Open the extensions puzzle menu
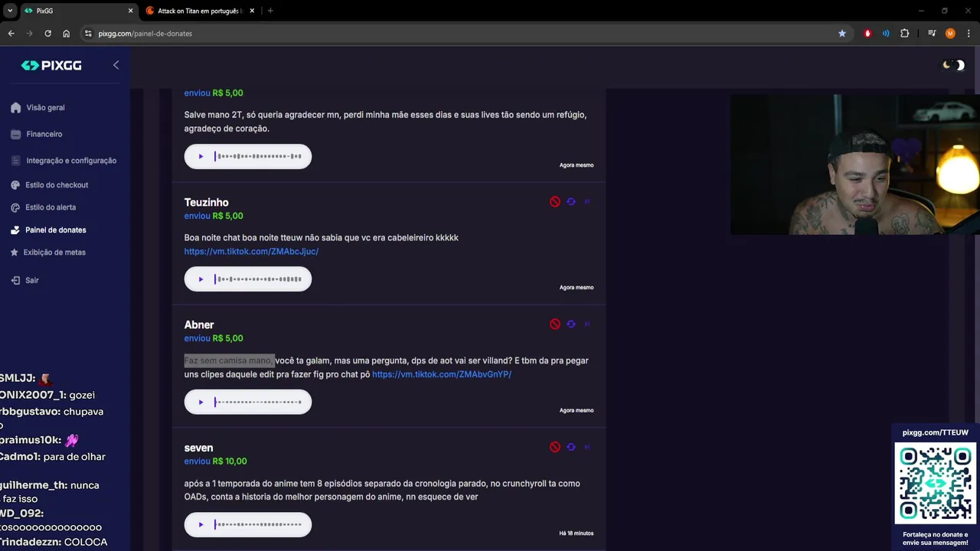Image resolution: width=980 pixels, height=551 pixels. (x=904, y=34)
